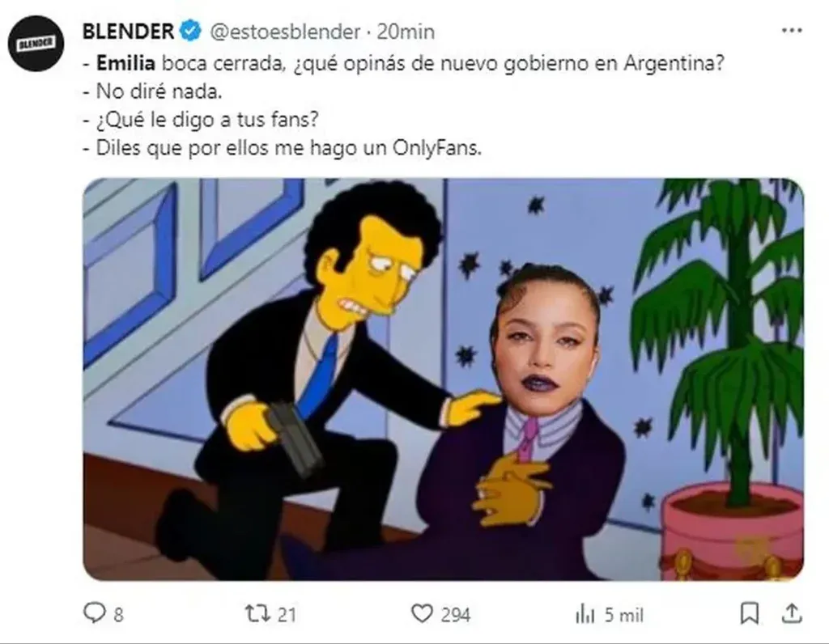
Task: Open the three-dot more options menu
Action: [791, 31]
